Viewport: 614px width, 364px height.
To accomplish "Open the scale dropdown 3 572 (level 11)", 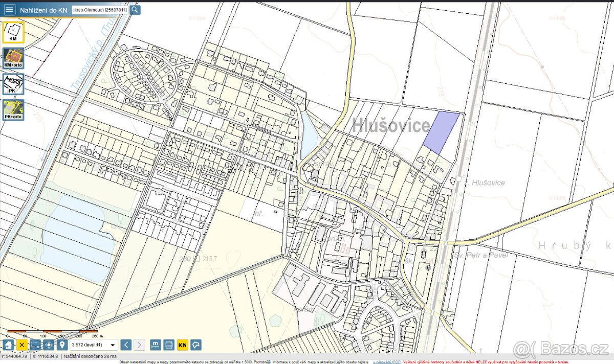I will (94, 345).
